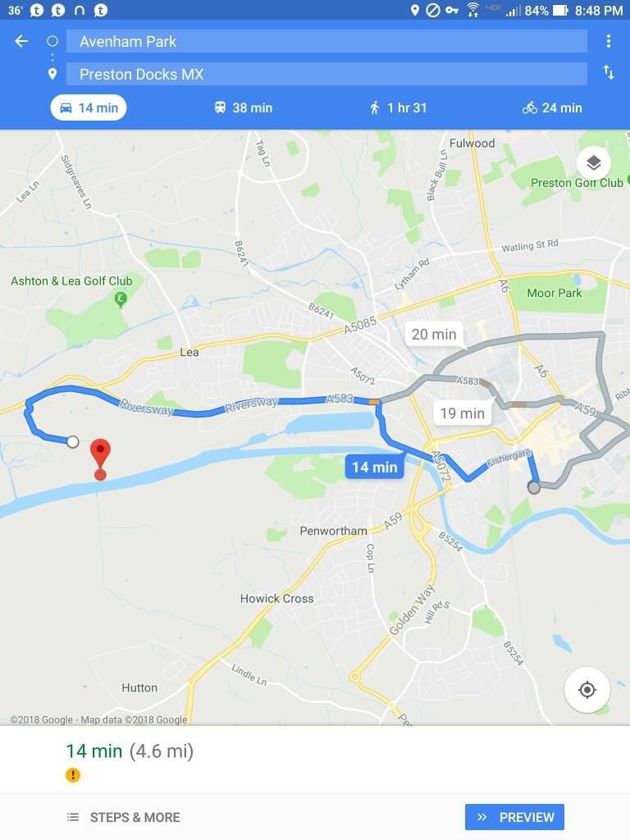The width and height of the screenshot is (630, 840).
Task: Open the three-dot overflow menu
Action: 609,41
